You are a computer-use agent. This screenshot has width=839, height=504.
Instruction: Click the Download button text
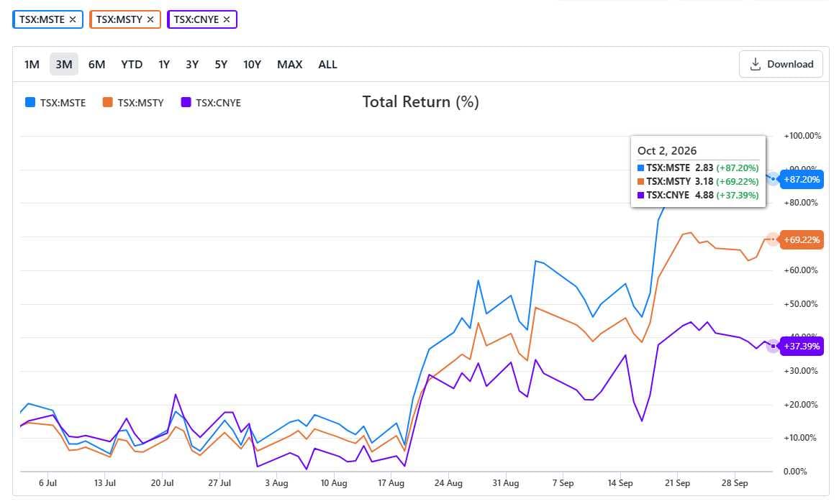click(x=790, y=64)
